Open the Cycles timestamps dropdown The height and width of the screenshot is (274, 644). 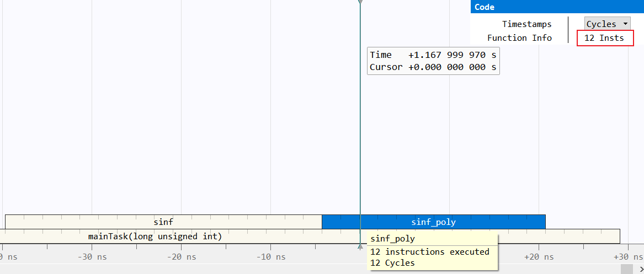[x=607, y=24]
